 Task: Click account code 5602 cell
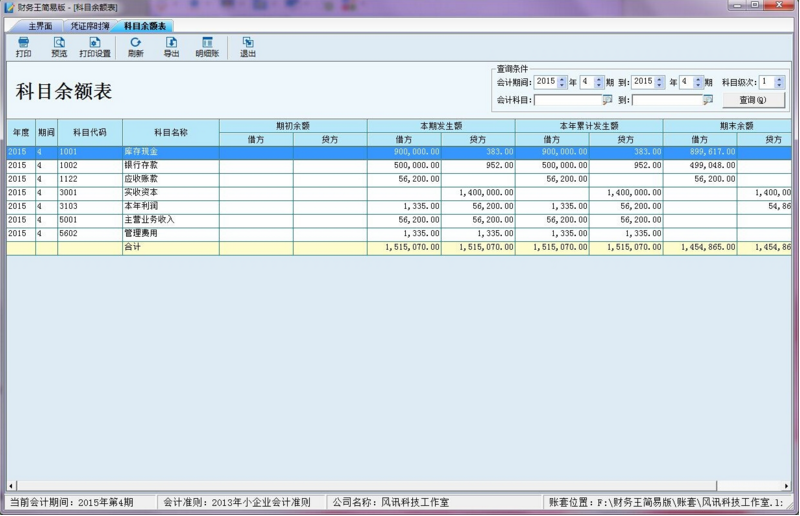(90, 233)
